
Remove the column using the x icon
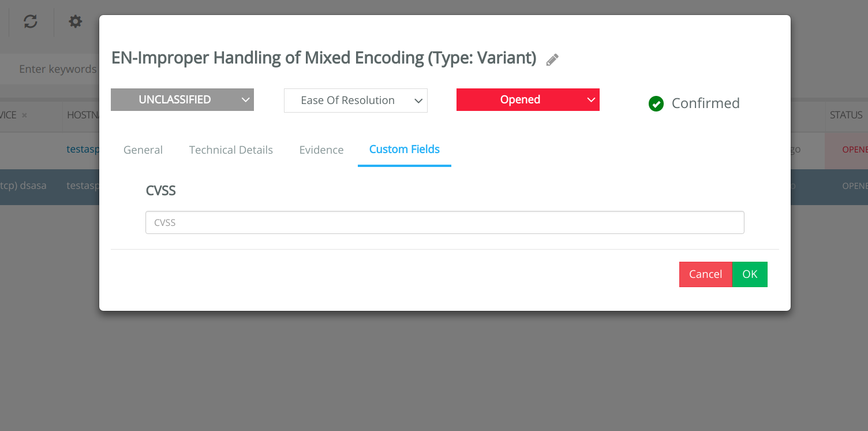[x=24, y=116]
